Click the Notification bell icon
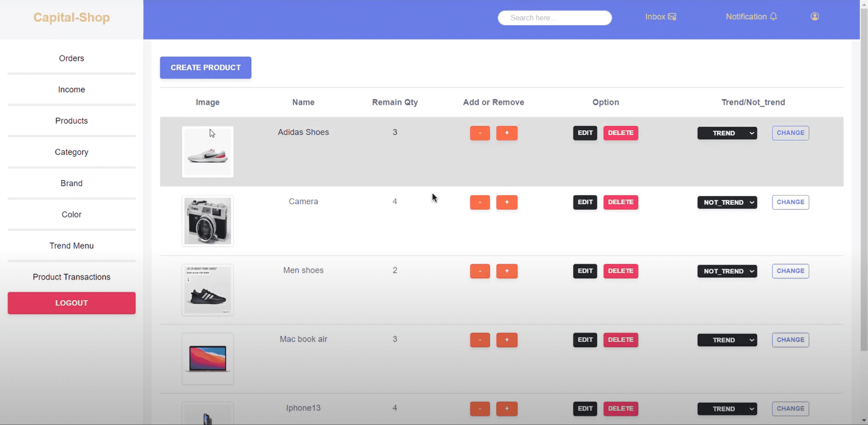Image resolution: width=868 pixels, height=425 pixels. pyautogui.click(x=773, y=17)
